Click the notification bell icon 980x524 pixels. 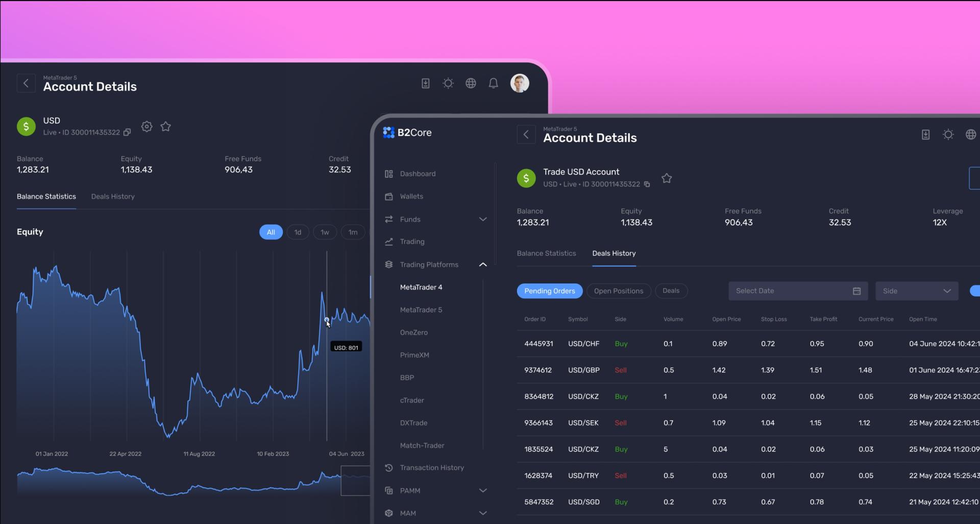(x=493, y=83)
